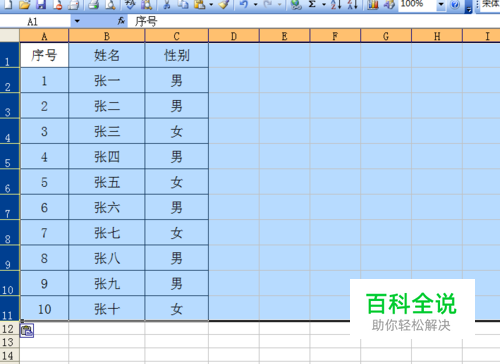Click the 姓名 header cell
The height and width of the screenshot is (364, 500).
(x=107, y=55)
